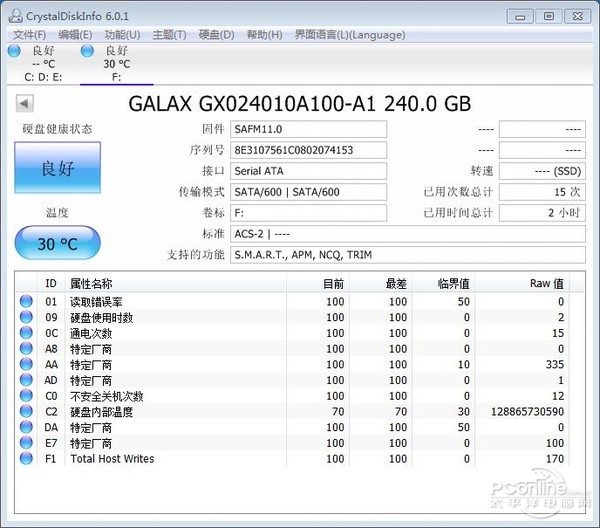Click the 目前 column header
600x528 pixels.
[318, 284]
